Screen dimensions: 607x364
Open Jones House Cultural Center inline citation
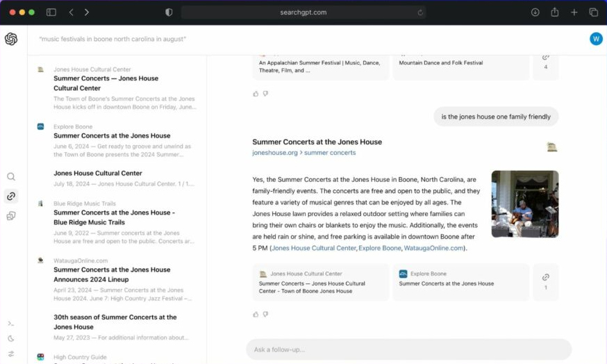(x=313, y=248)
